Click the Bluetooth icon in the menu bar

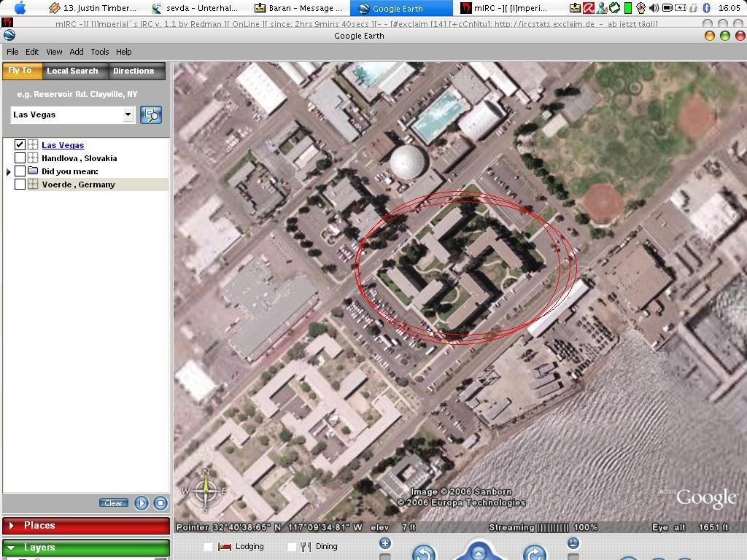[707, 7]
